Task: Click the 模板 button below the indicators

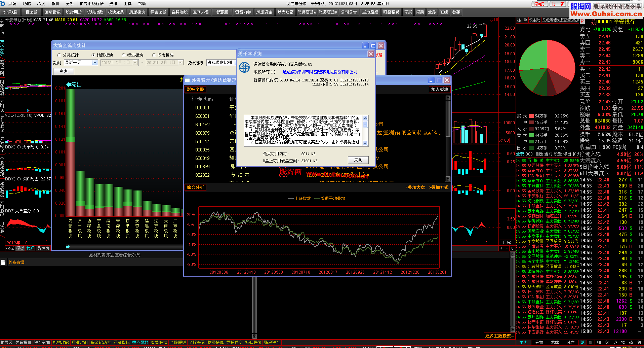Action: tap(20, 248)
